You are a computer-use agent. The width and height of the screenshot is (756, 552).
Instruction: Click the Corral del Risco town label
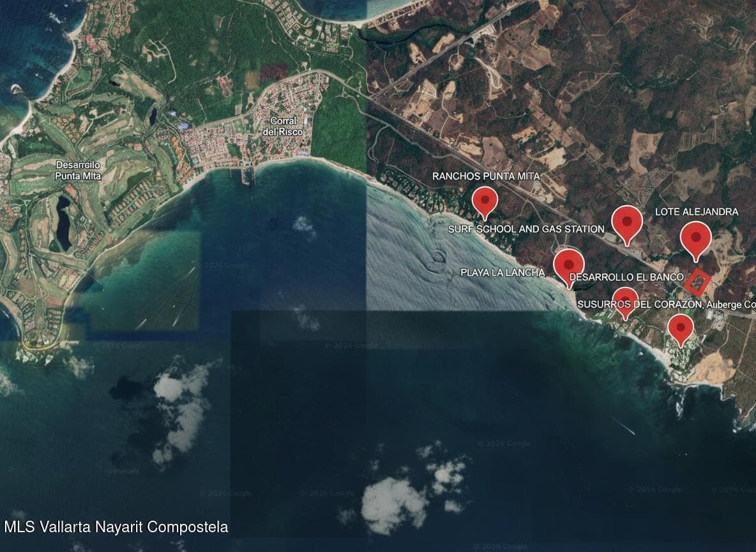coord(283,126)
